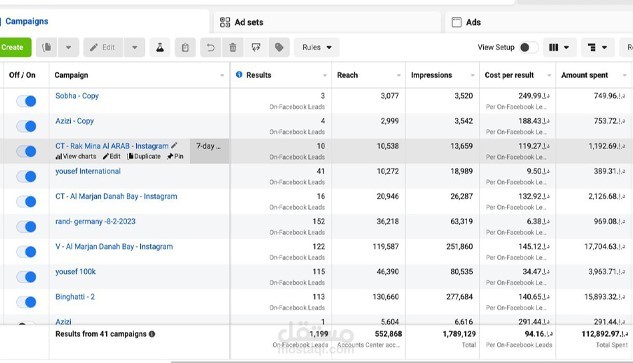The image size is (633, 363).
Task: Open the Binghatti - 2 campaign link
Action: click(x=75, y=297)
